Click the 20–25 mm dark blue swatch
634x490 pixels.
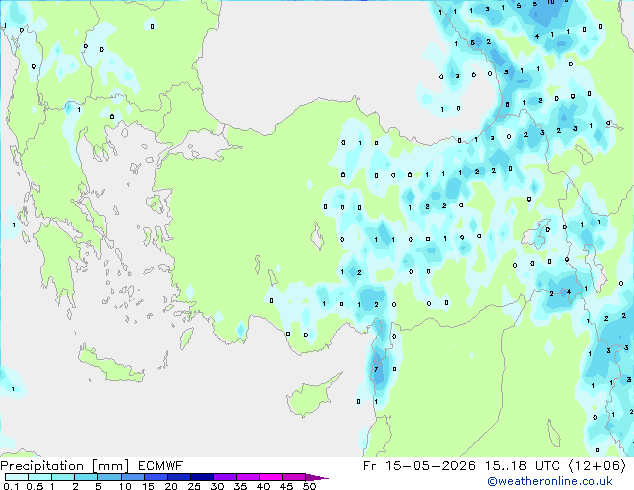[178, 477]
